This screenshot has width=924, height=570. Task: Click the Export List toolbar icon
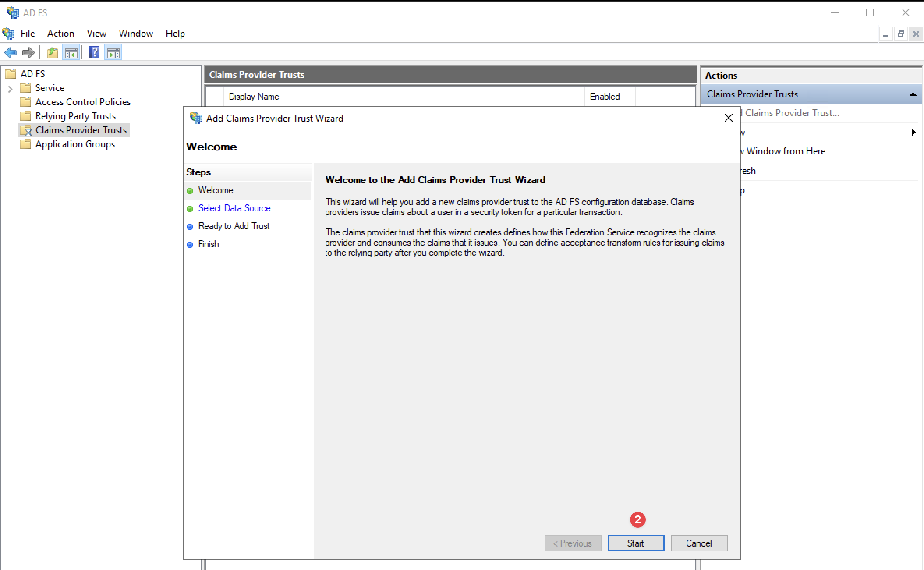[52, 52]
